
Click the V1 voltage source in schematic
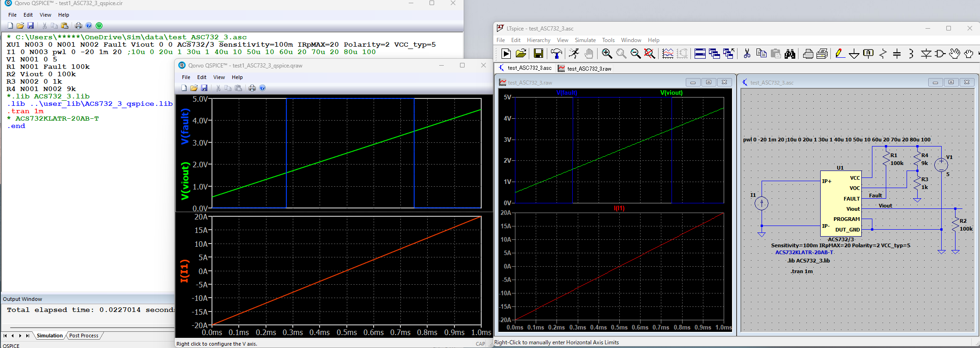[941, 165]
